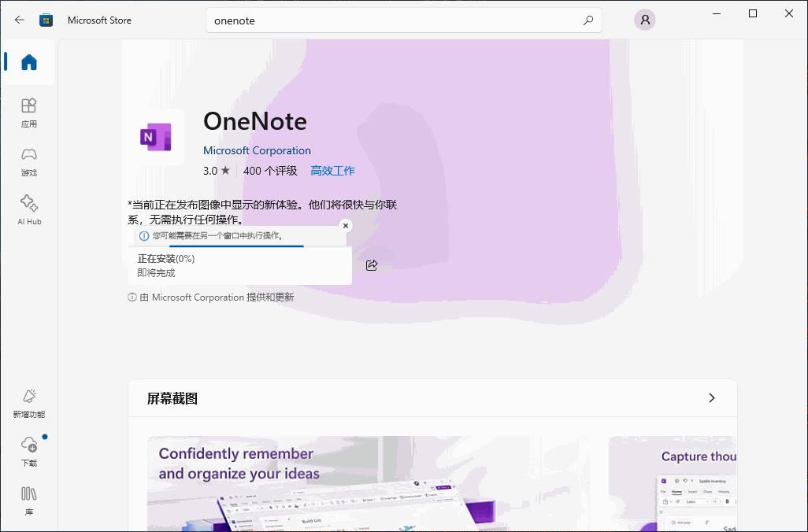Open your account profile icon
808x532 pixels.
[x=644, y=19]
